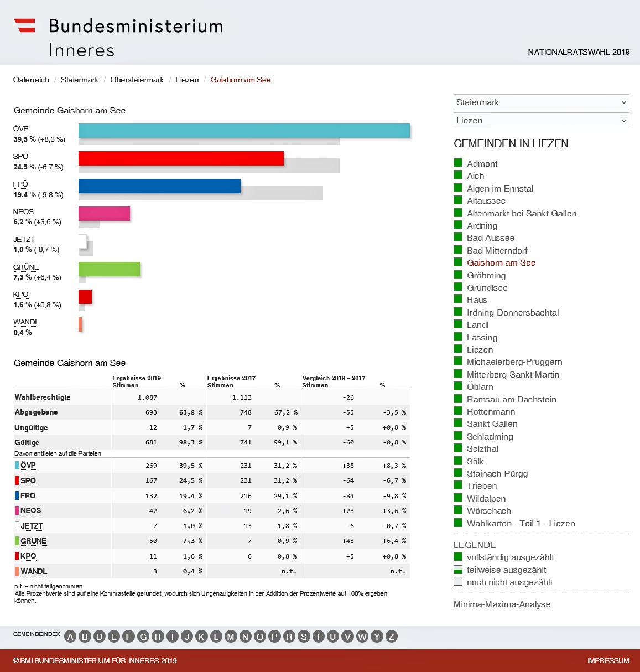Viewport: 640px width, 672px height.
Task: Expand the Liezen district dropdown
Action: (x=541, y=121)
